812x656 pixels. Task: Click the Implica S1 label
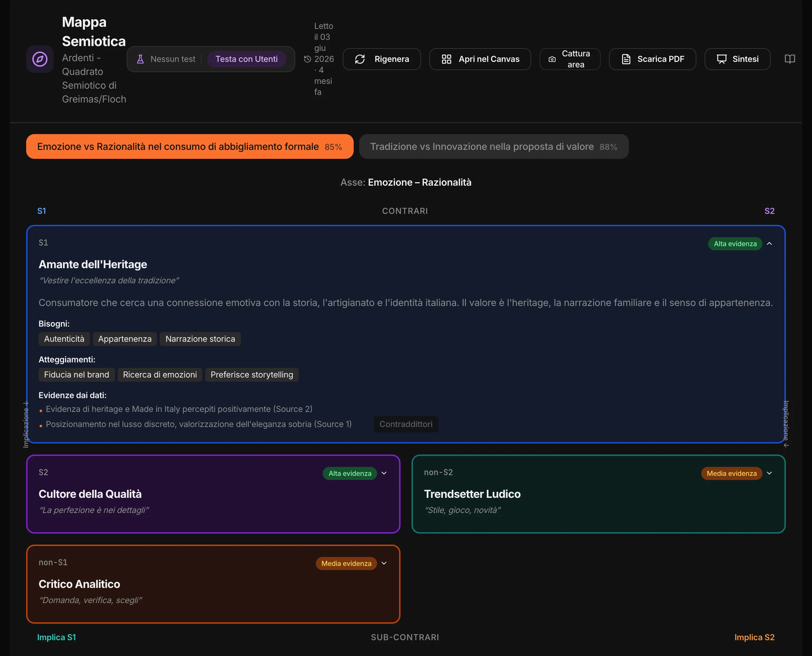(x=57, y=637)
